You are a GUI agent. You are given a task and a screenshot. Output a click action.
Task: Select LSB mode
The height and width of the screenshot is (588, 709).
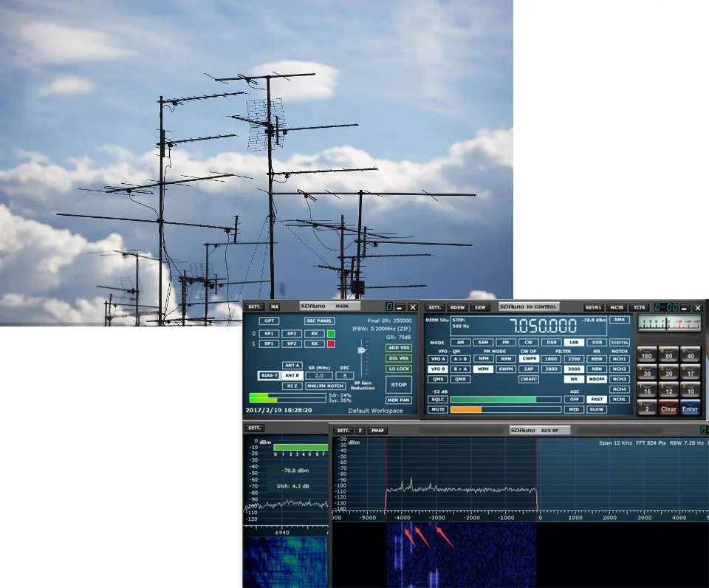tap(574, 343)
